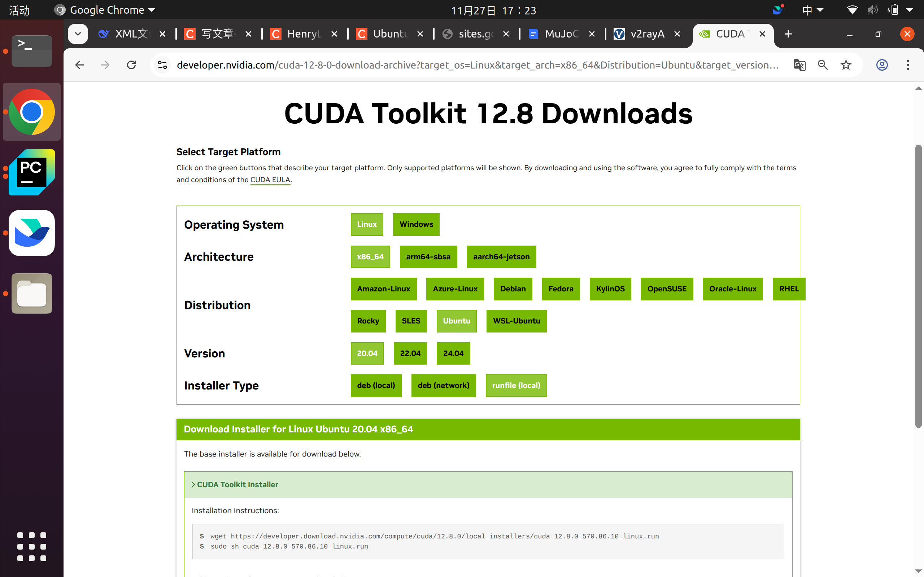Open the Chrome profile avatar
The image size is (924, 577).
882,65
